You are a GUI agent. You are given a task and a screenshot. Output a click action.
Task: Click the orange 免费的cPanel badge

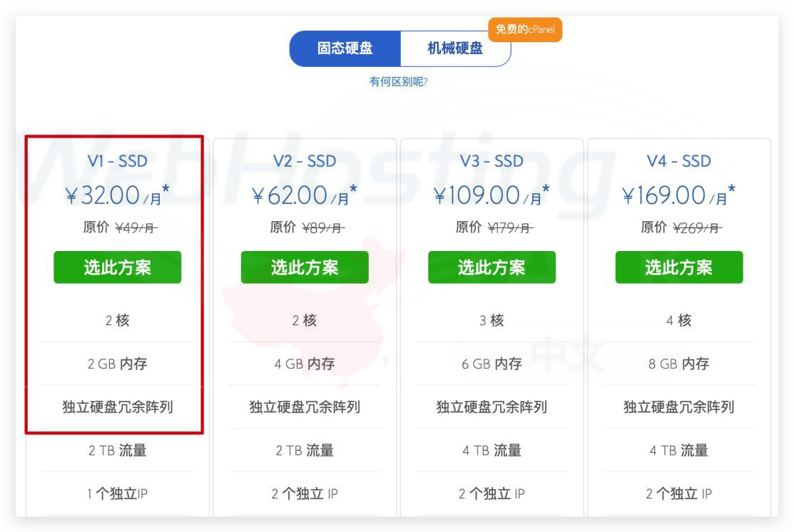[525, 29]
